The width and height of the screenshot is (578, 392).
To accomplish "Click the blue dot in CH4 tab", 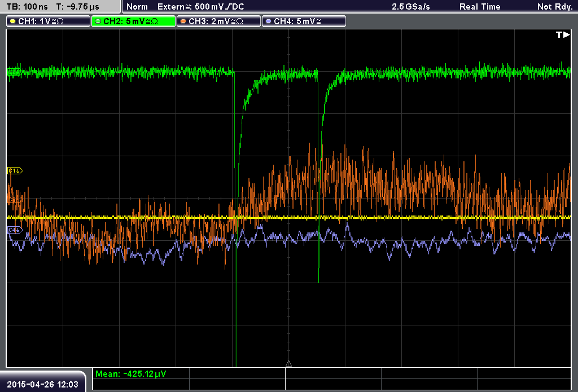I will (268, 21).
